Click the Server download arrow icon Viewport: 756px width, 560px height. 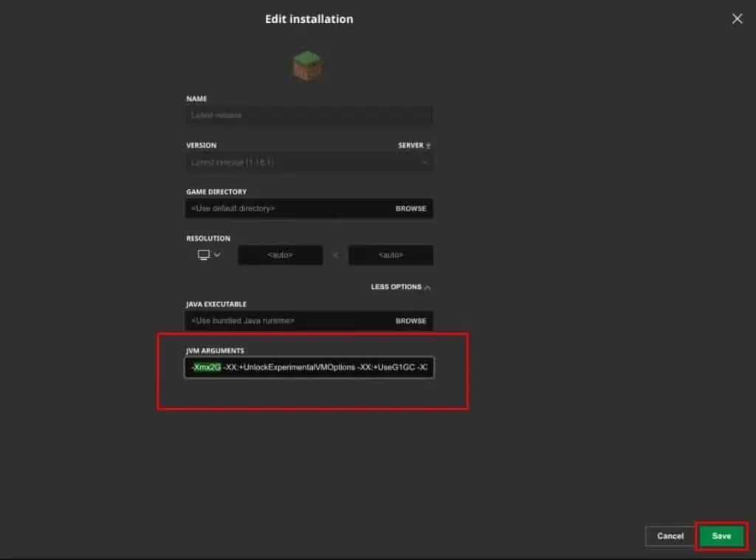point(429,146)
